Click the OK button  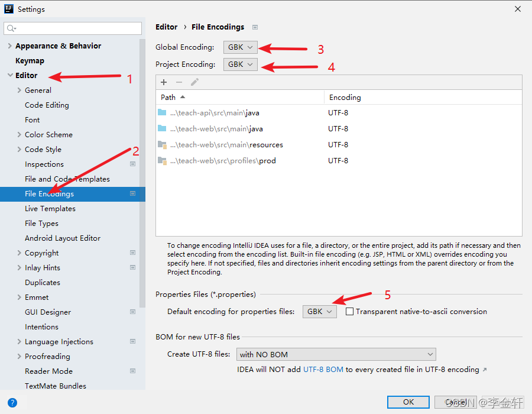click(x=408, y=402)
